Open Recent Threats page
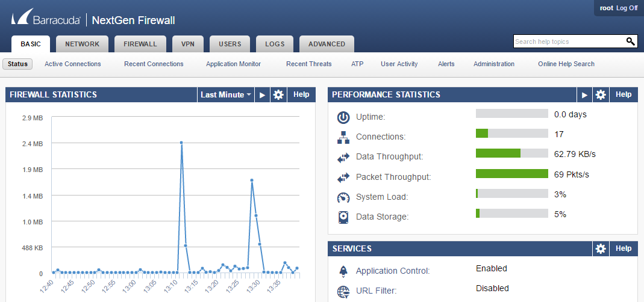Screen dimensions: 644x302 [x=309, y=64]
